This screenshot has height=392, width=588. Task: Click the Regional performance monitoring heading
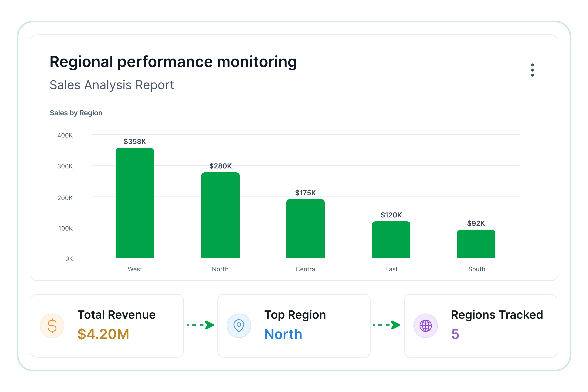pos(173,62)
